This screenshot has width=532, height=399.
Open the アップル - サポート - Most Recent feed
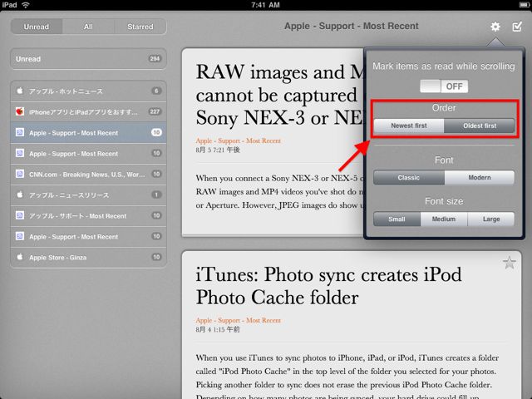pyautogui.click(x=88, y=216)
